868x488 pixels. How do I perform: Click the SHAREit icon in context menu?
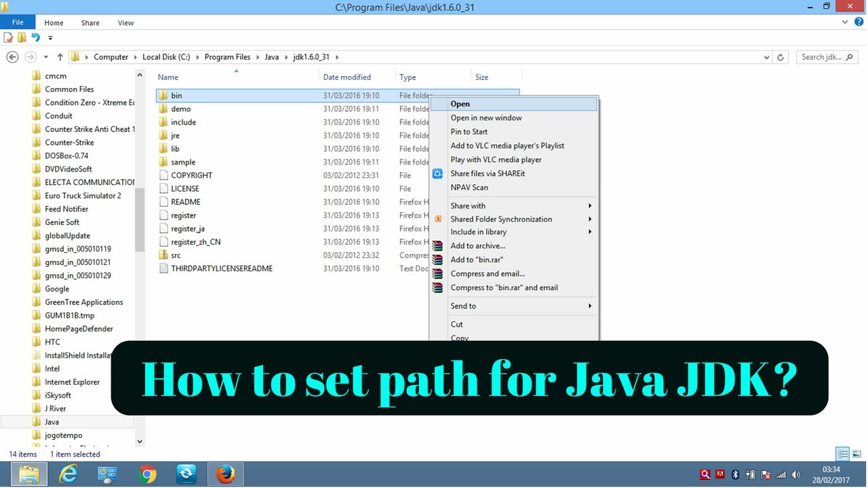pos(438,174)
